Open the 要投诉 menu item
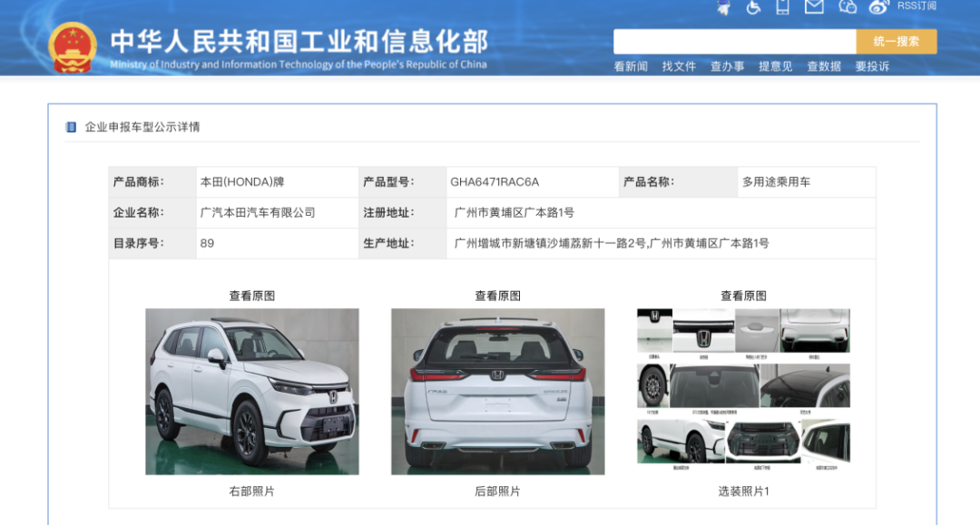Screen dimensions: 980x525 click(872, 67)
